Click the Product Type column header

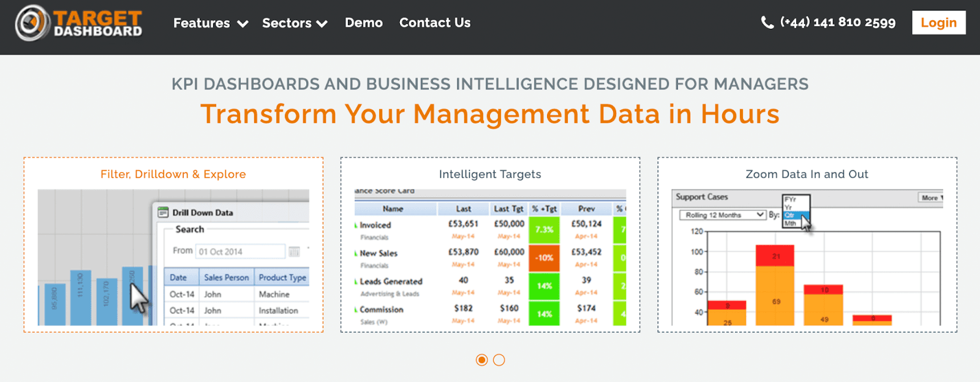(x=282, y=277)
